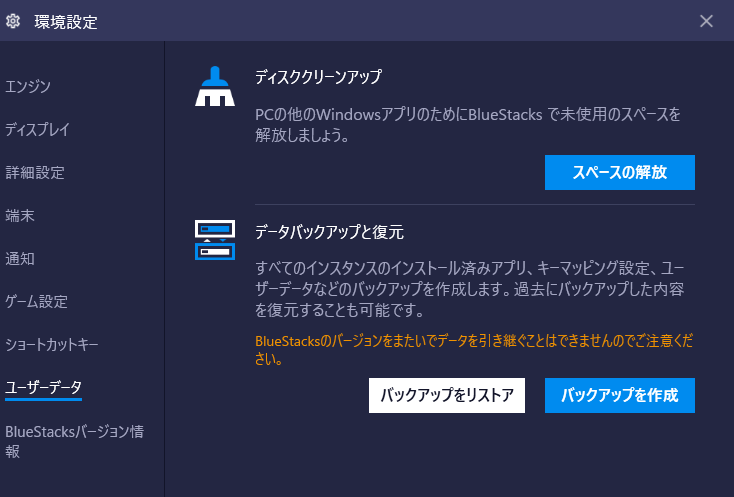Open the エンジン settings tab
The width and height of the screenshot is (734, 497).
(28, 86)
